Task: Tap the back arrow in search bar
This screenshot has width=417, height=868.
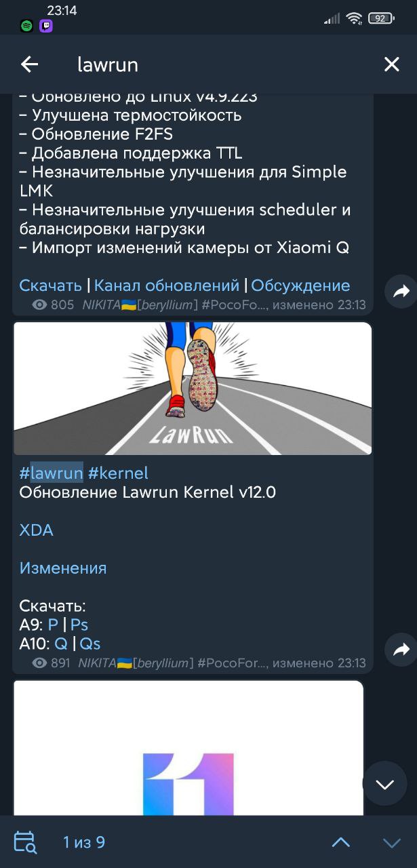Action: (x=29, y=64)
